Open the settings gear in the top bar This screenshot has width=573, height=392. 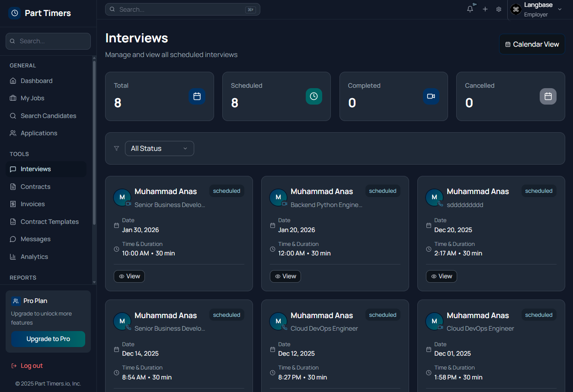(x=499, y=9)
